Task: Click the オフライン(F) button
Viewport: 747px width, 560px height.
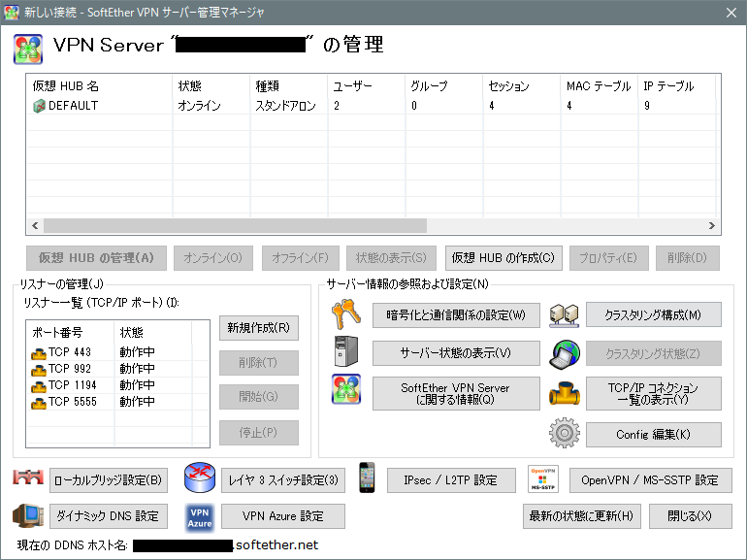Action: (300, 258)
